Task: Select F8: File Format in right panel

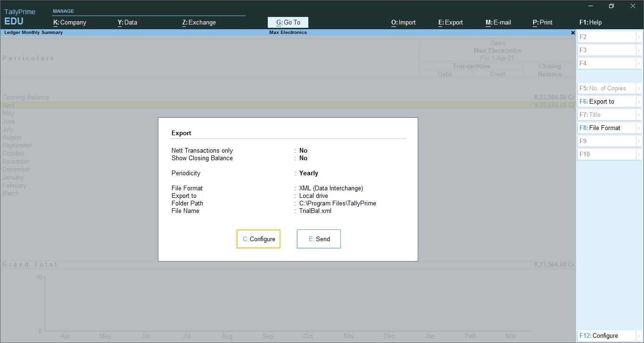Action: 607,128
